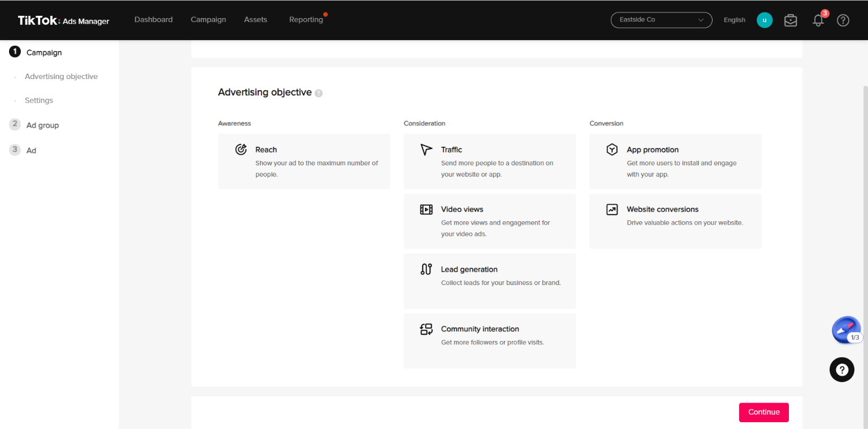Screen dimensions: 868x429
Task: Click the Traffic cursor icon
Action: click(426, 150)
